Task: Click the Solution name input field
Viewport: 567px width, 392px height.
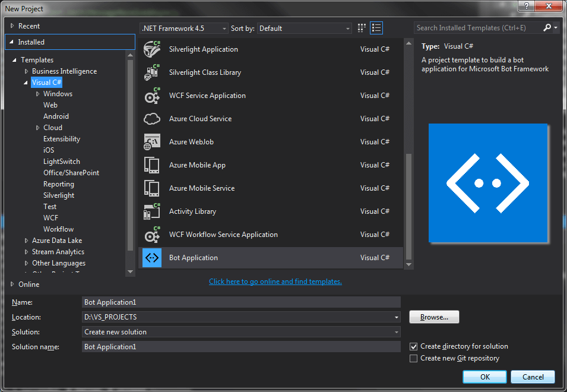Action: pyautogui.click(x=241, y=347)
